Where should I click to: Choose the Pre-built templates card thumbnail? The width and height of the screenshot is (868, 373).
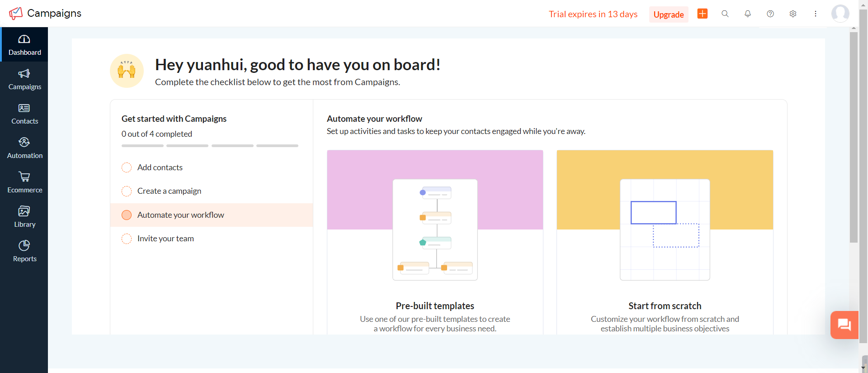tap(435, 230)
